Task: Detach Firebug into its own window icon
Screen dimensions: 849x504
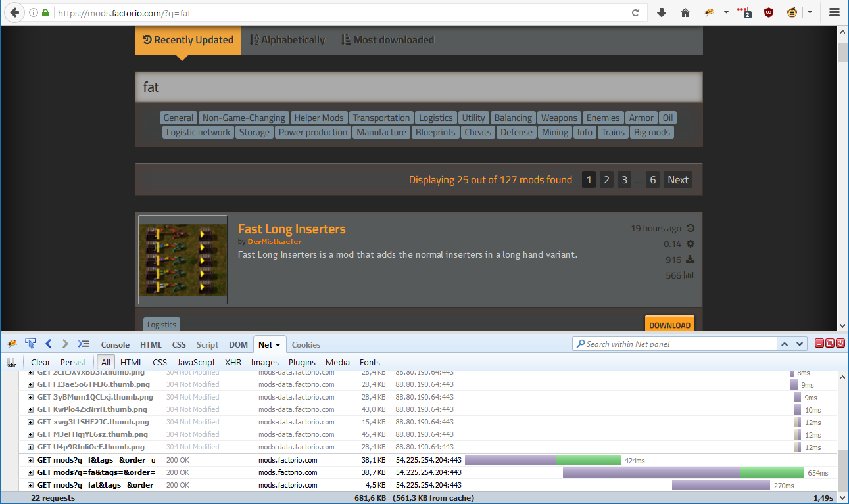Action: pyautogui.click(x=830, y=344)
